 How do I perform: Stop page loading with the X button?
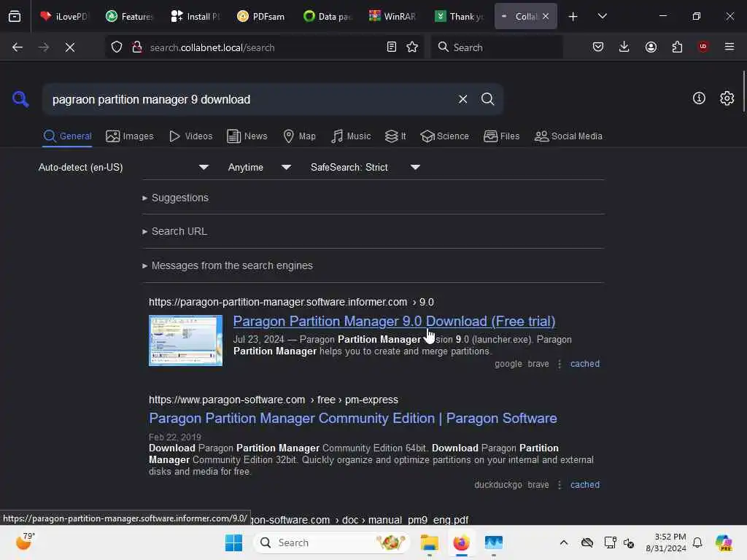[69, 47]
